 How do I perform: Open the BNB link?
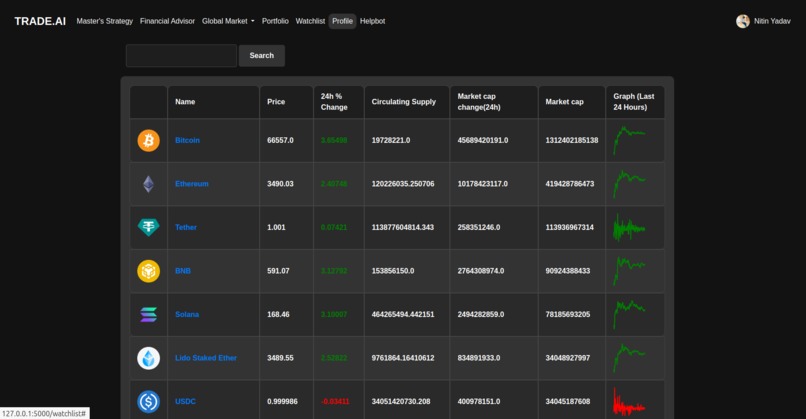(x=182, y=271)
